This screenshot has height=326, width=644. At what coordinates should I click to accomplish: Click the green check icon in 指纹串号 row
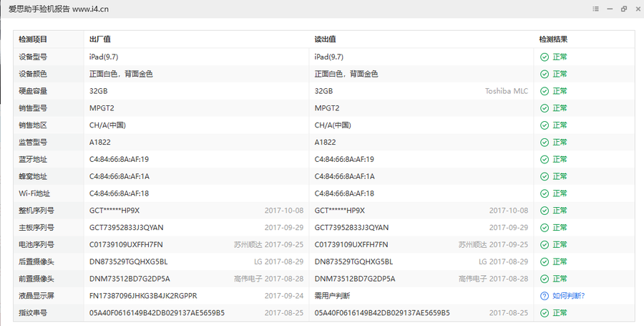tap(545, 313)
